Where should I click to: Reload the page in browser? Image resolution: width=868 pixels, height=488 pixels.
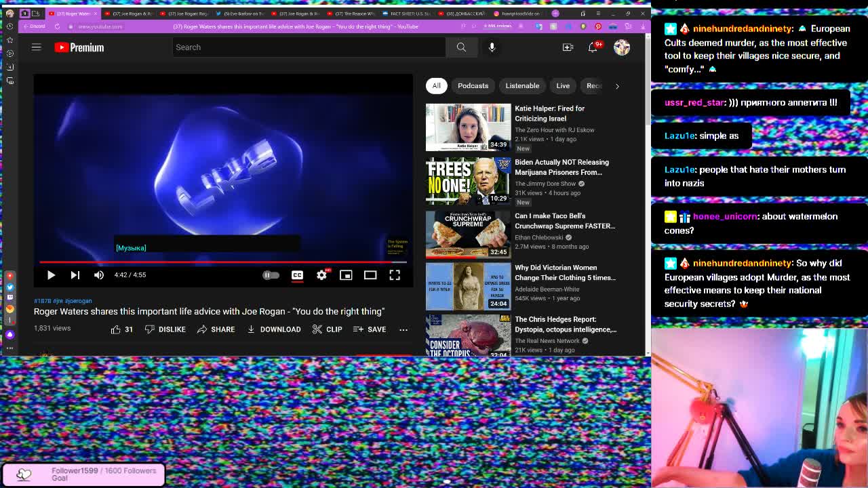[x=57, y=26]
